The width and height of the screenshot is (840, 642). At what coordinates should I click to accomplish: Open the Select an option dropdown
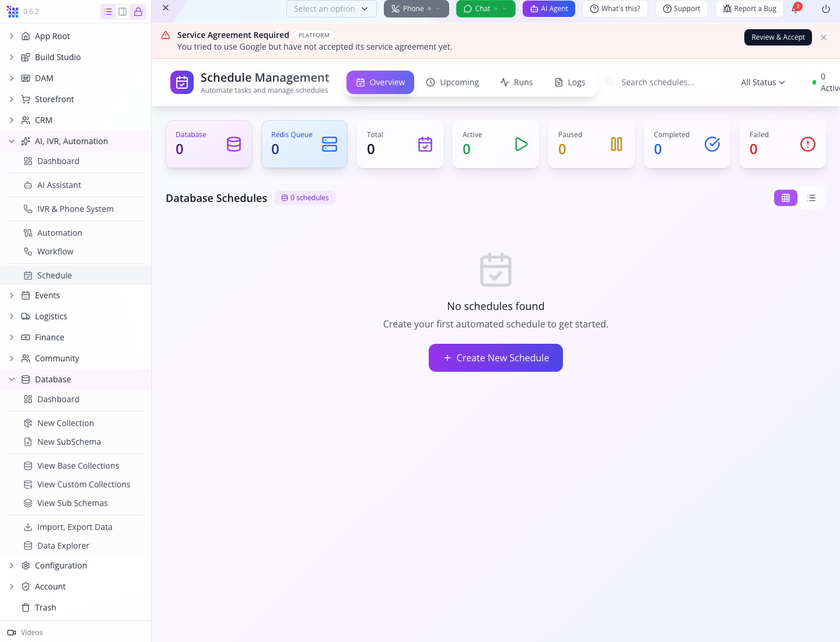[x=331, y=9]
